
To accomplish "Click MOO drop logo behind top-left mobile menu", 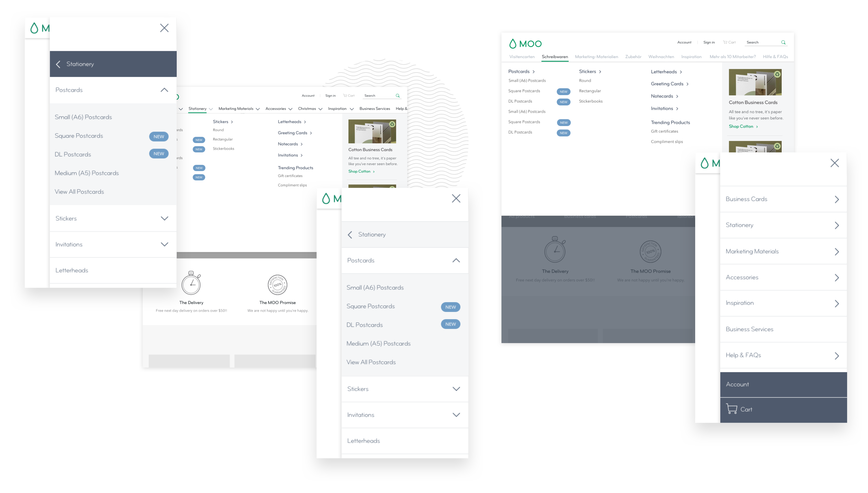I will tap(34, 28).
